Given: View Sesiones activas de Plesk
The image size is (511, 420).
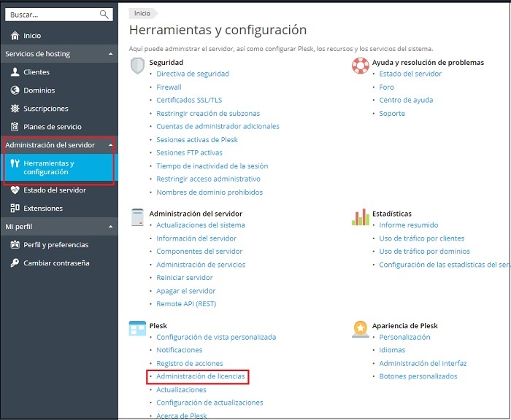Looking at the screenshot, I should click(x=197, y=140).
